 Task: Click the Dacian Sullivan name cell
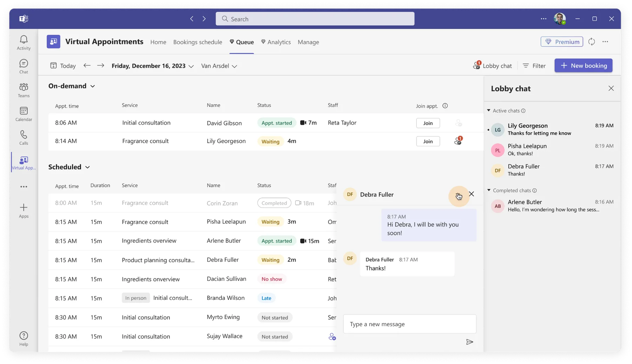point(226,279)
